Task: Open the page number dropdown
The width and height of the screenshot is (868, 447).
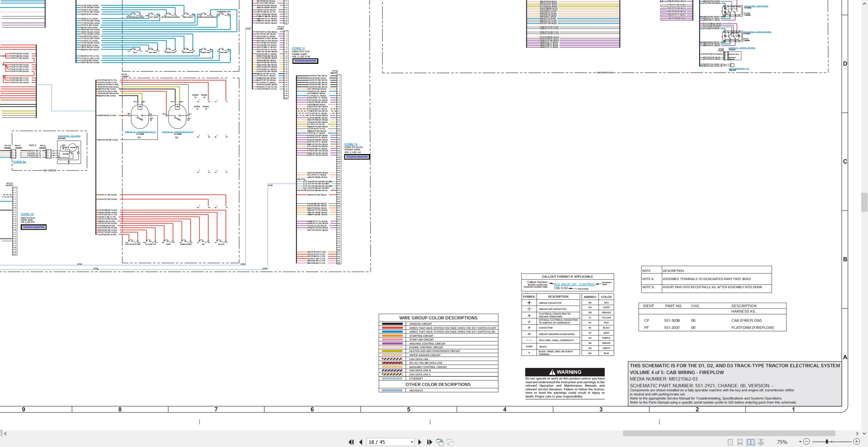Action: 412,442
